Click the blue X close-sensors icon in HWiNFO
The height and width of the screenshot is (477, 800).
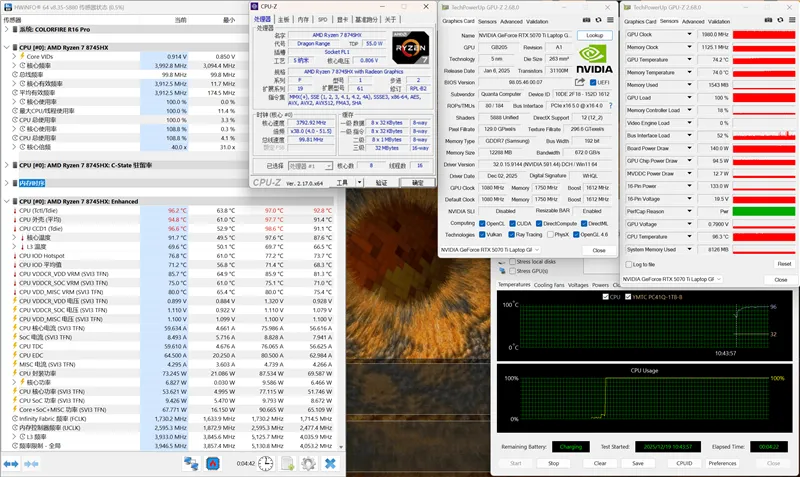(x=331, y=464)
